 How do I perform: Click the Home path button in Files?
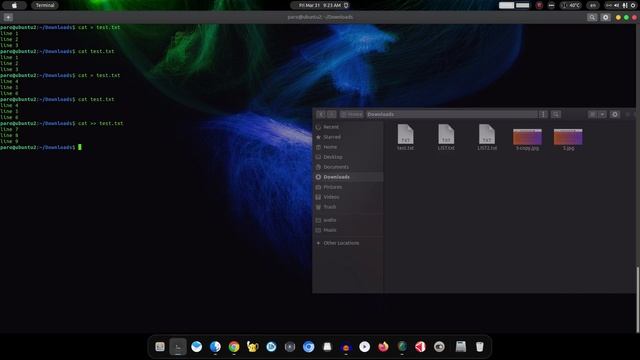(x=351, y=114)
